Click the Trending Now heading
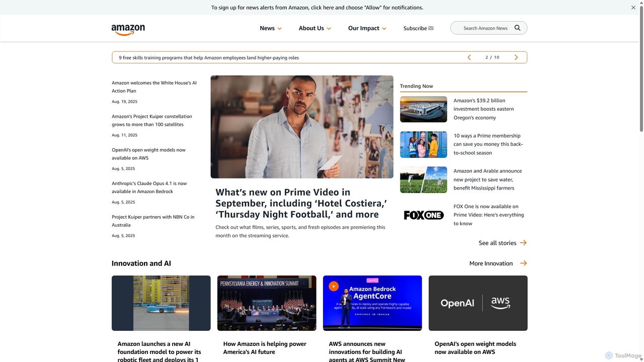This screenshot has height=362, width=644. click(417, 86)
